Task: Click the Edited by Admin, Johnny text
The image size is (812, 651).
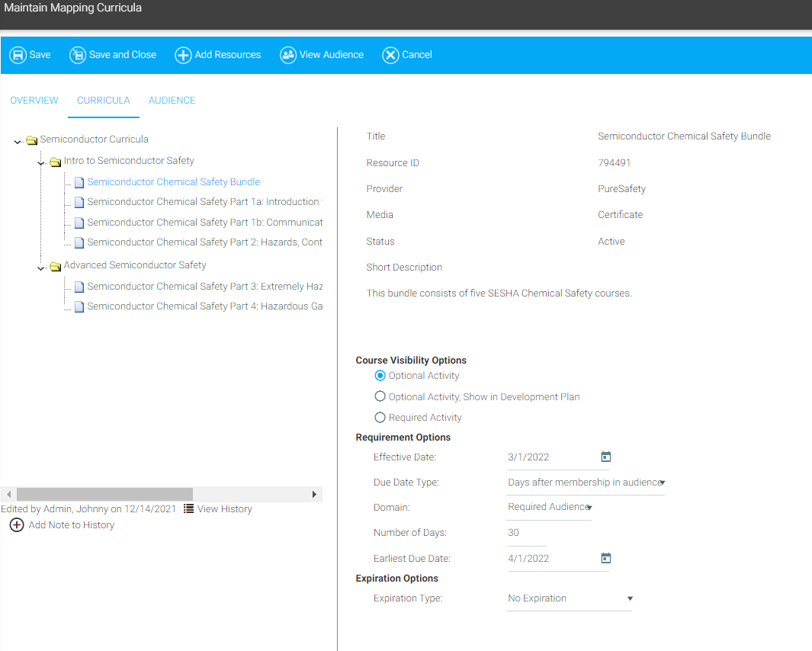Action: pos(88,509)
